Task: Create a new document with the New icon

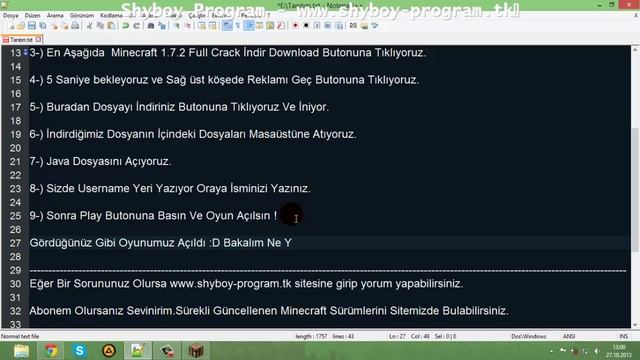Action: [11, 26]
